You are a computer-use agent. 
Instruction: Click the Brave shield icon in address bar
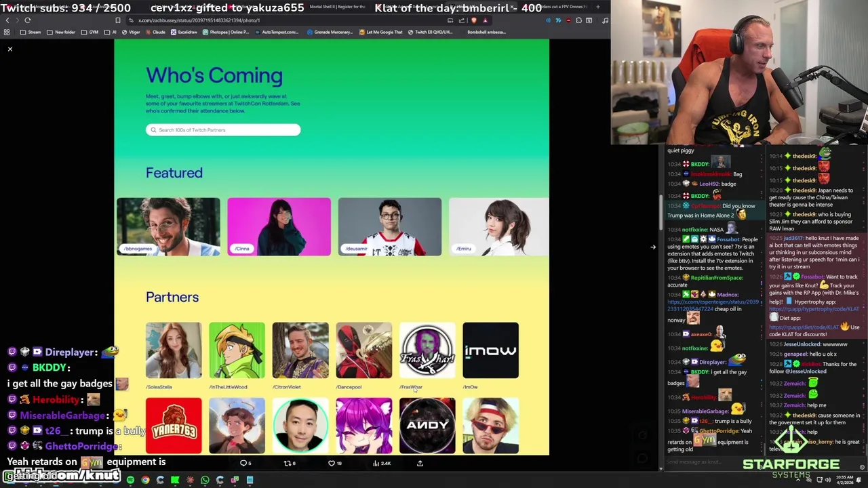point(473,20)
